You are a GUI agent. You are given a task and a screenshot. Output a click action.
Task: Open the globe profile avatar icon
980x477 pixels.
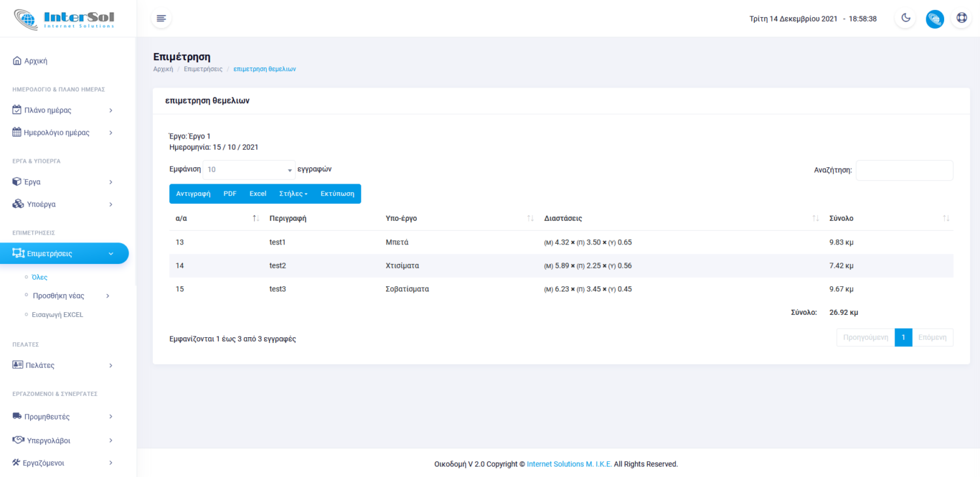pos(934,19)
